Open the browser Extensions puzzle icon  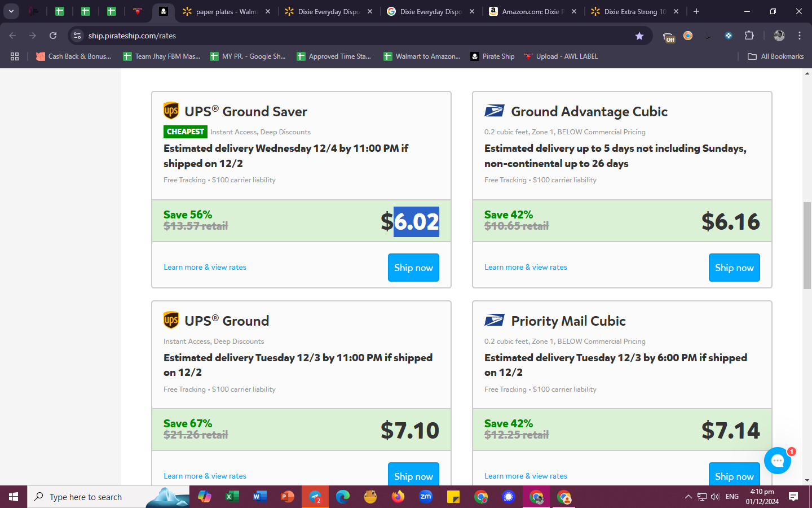749,36
